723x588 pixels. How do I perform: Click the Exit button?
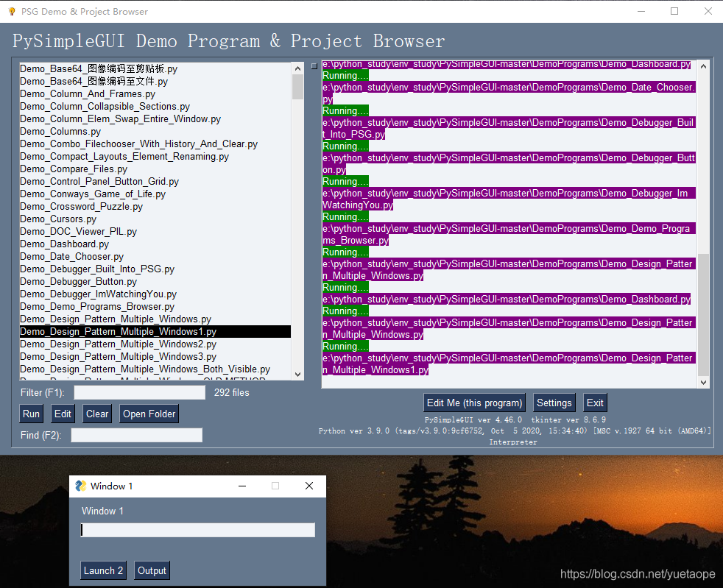point(595,403)
